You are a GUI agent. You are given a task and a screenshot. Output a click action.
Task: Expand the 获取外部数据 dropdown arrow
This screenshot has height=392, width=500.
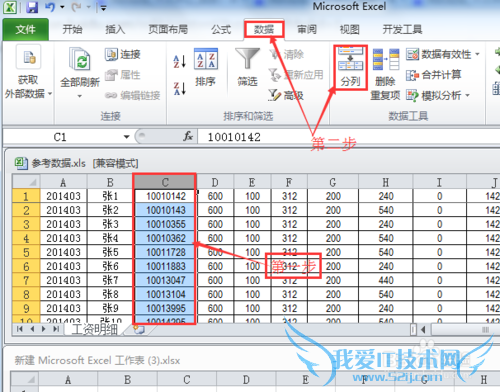tap(50, 94)
